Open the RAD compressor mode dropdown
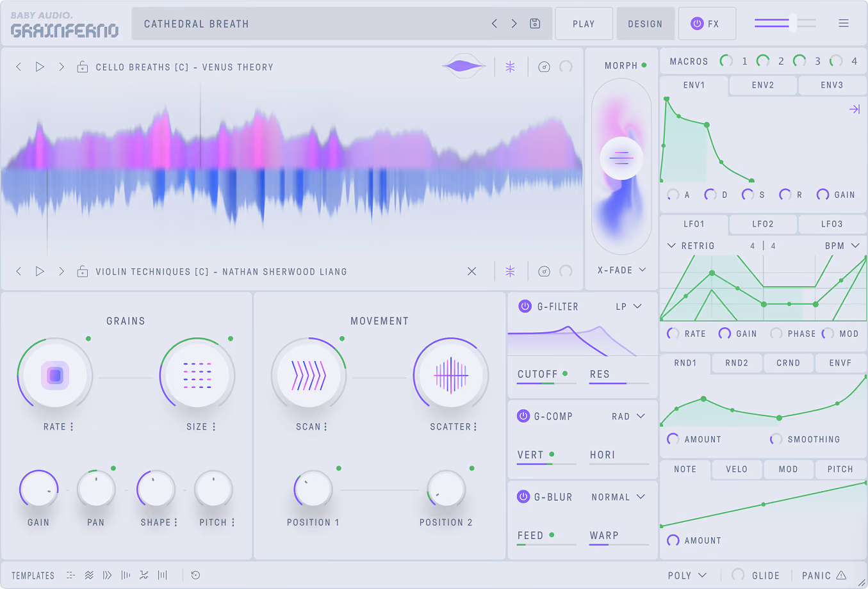 click(628, 416)
